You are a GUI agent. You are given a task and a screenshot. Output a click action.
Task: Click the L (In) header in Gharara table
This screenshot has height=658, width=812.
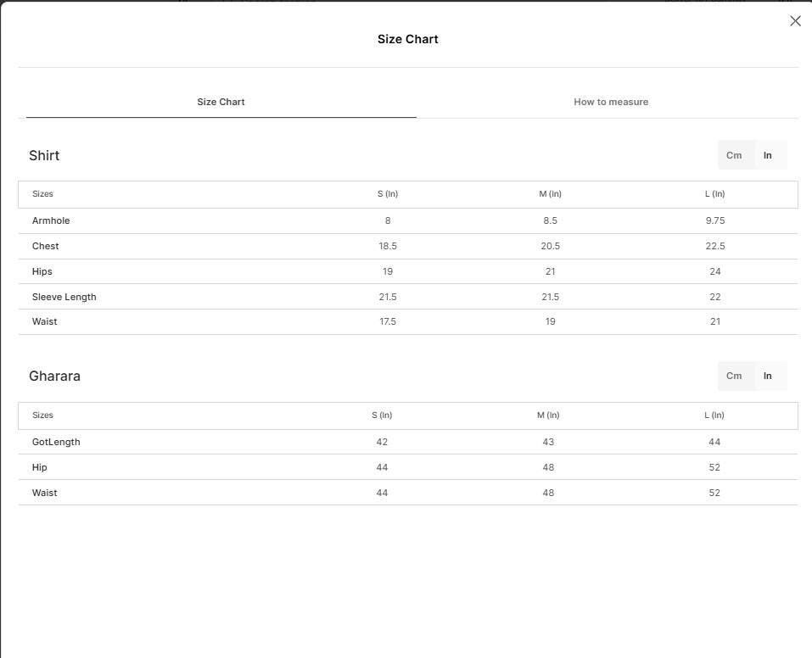[714, 415]
